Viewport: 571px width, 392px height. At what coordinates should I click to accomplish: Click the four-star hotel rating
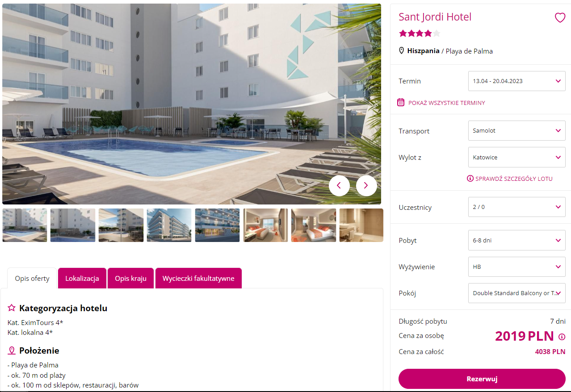click(420, 33)
